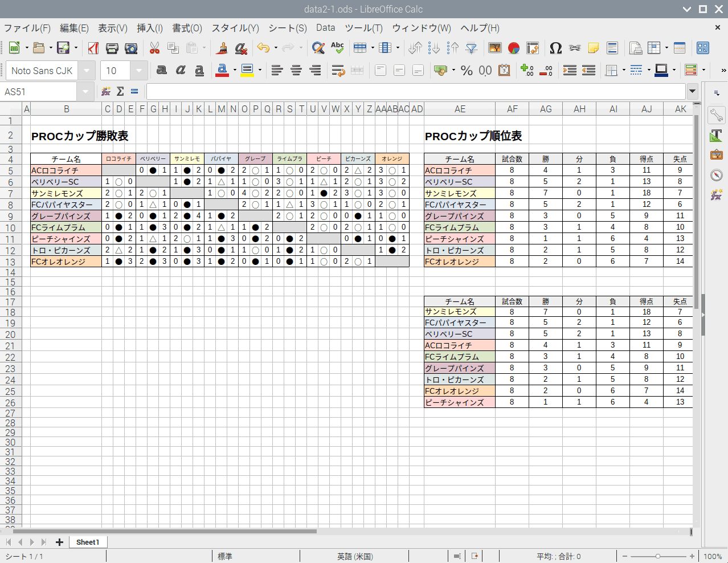The height and width of the screenshot is (563, 728).
Task: Toggle underline text formatting
Action: [199, 70]
